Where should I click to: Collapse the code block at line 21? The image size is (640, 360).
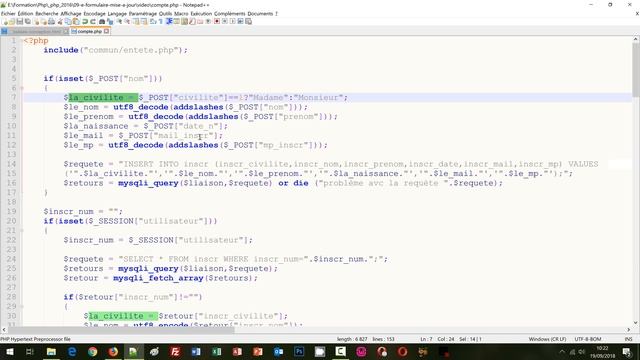pyautogui.click(x=22, y=230)
